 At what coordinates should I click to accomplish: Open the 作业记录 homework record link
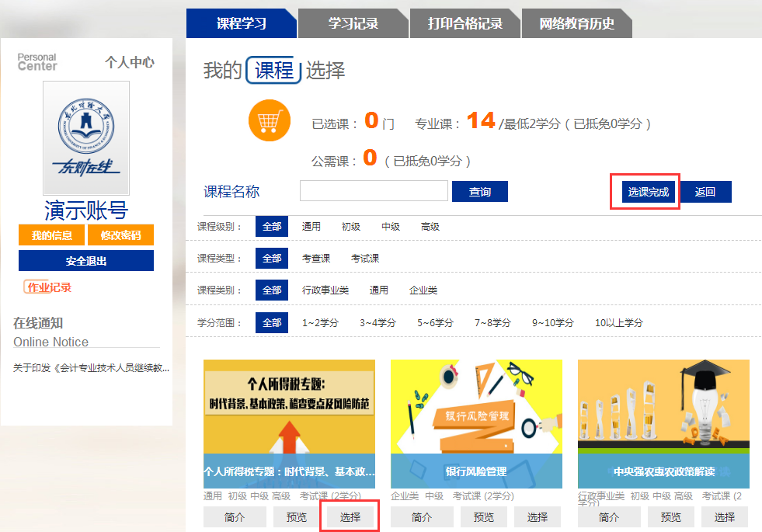47,287
